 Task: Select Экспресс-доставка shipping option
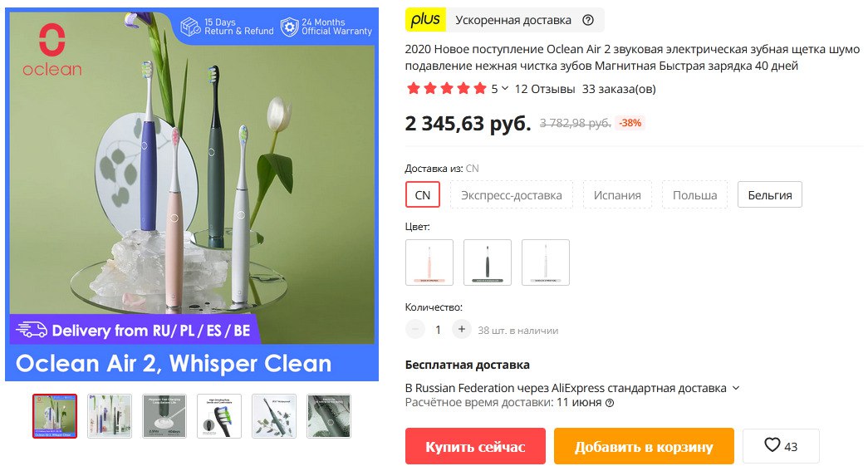click(x=512, y=195)
